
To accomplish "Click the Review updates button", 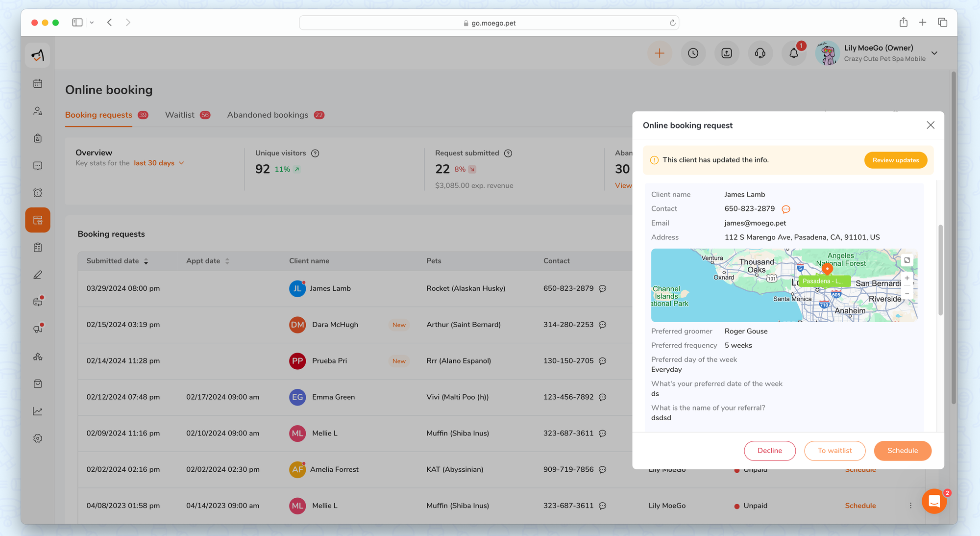I will 895,160.
